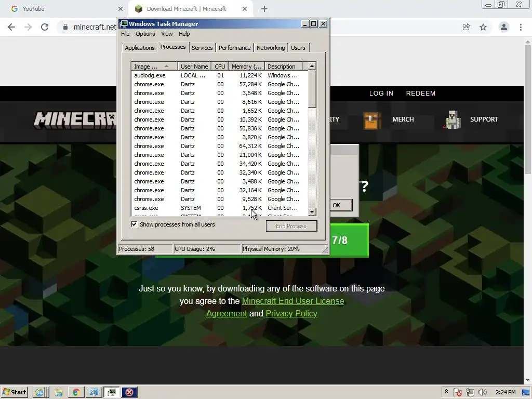Switch to the Services tab
This screenshot has width=532, height=399.
[202, 48]
